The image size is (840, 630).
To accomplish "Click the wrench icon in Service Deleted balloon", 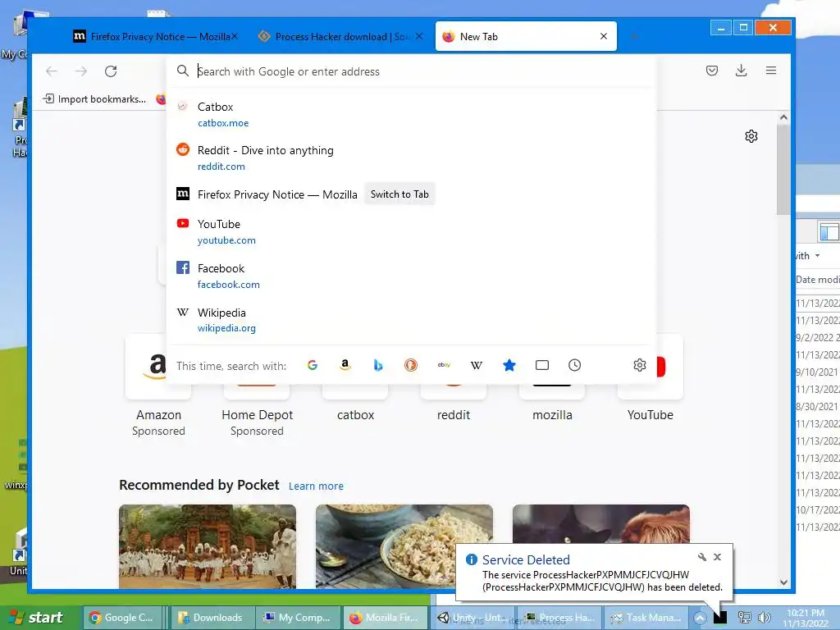I will point(702,557).
